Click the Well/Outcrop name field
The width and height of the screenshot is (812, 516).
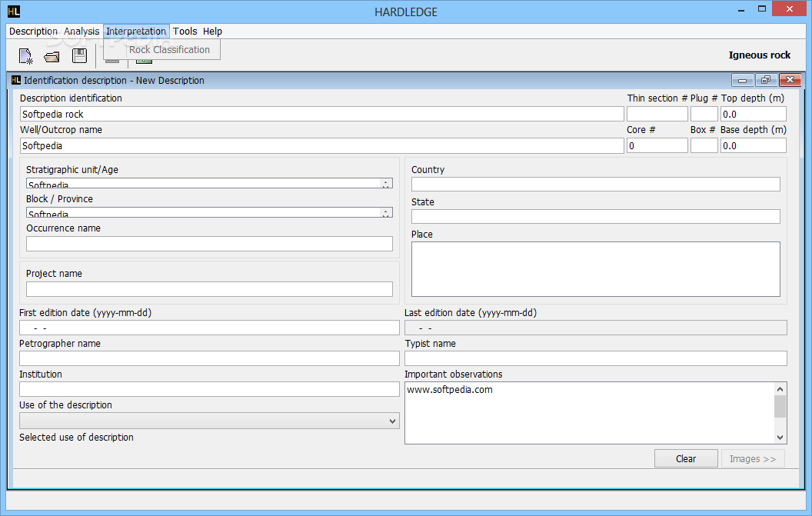click(321, 145)
